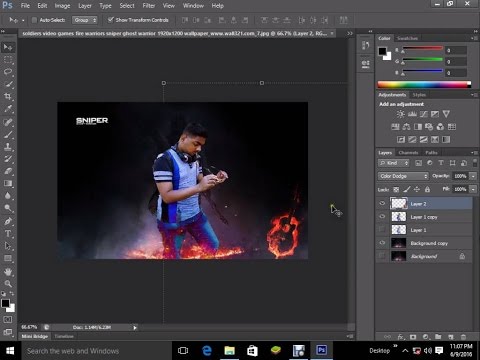This screenshot has height=360, width=480.
Task: Add a Brightness/Contrast adjustment
Action: [x=400, y=114]
